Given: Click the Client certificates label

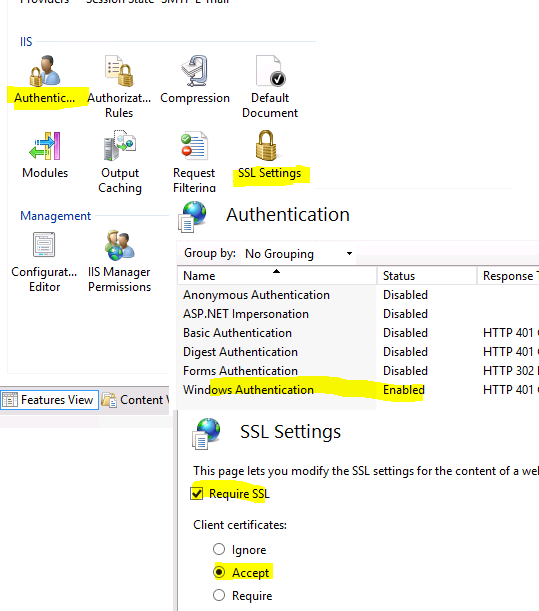Looking at the screenshot, I should [x=240, y=525].
